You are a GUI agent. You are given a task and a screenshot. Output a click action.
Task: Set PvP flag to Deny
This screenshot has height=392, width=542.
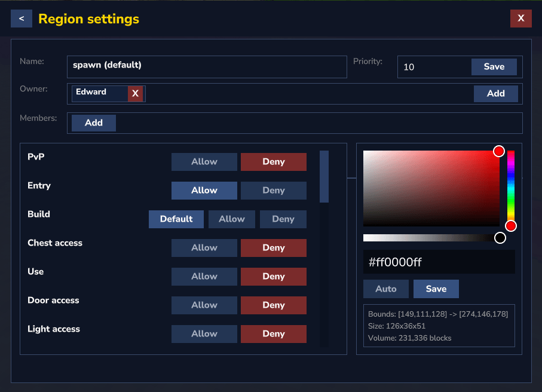[x=273, y=162]
